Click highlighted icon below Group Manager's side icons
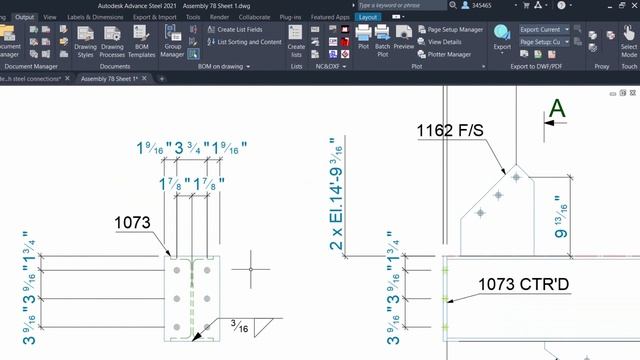The image size is (640, 360). [x=193, y=54]
